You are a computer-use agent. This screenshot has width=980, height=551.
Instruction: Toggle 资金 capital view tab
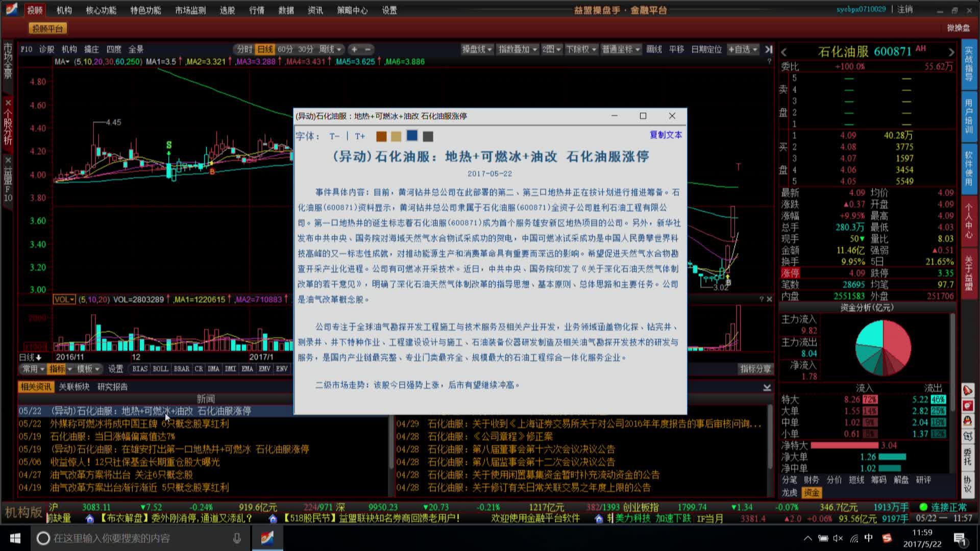812,493
